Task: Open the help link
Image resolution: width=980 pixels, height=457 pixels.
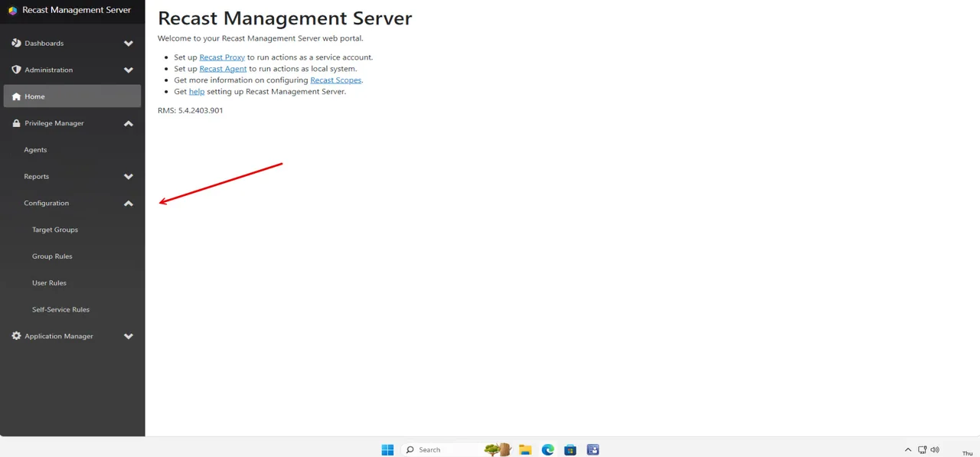Action: [x=197, y=92]
